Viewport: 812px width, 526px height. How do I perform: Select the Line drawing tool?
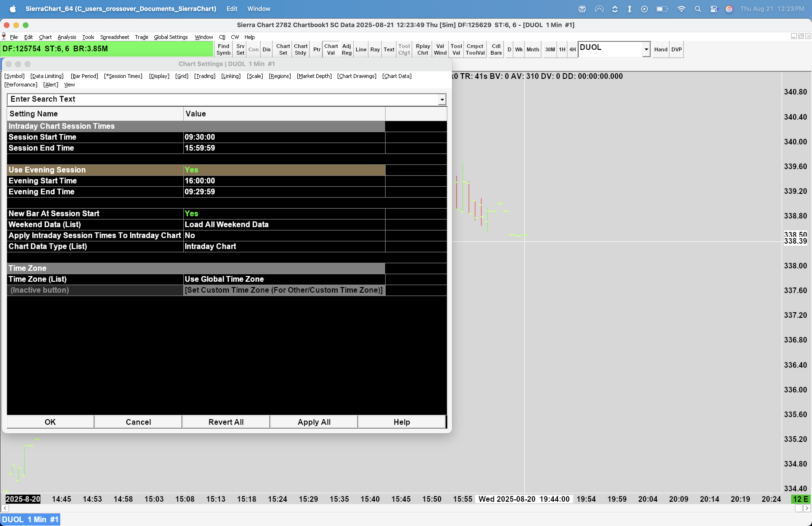[x=361, y=49]
